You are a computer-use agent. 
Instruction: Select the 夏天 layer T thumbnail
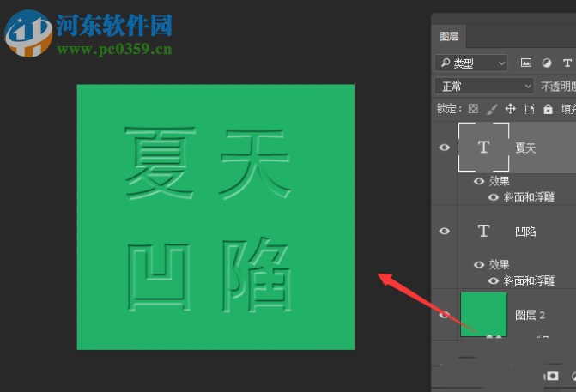pos(483,147)
